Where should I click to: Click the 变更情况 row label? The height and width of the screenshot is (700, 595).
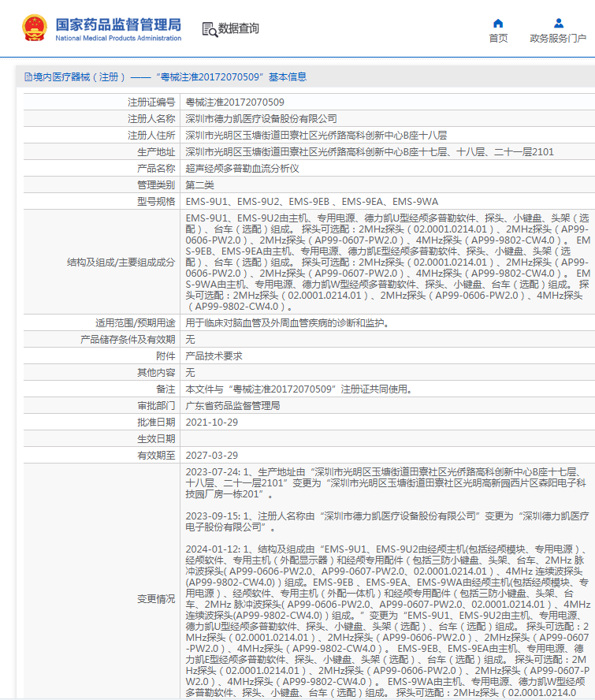tap(156, 598)
